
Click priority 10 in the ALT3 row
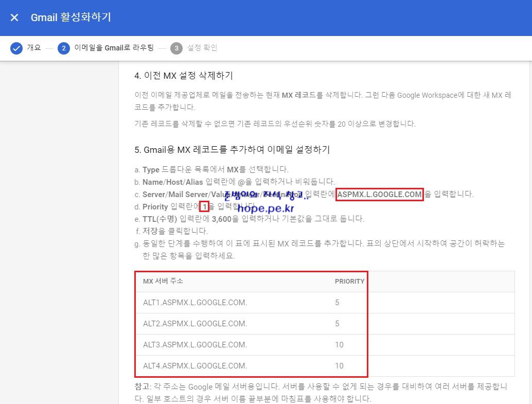point(339,345)
